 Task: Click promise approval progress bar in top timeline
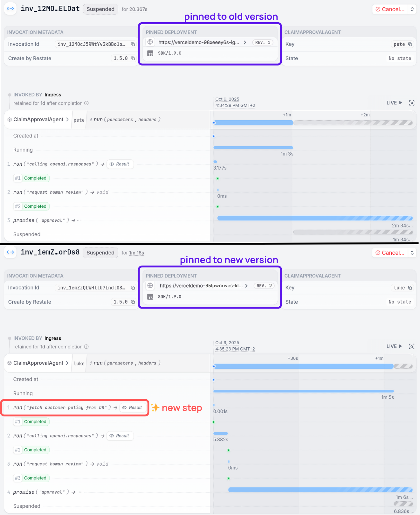[x=315, y=218]
